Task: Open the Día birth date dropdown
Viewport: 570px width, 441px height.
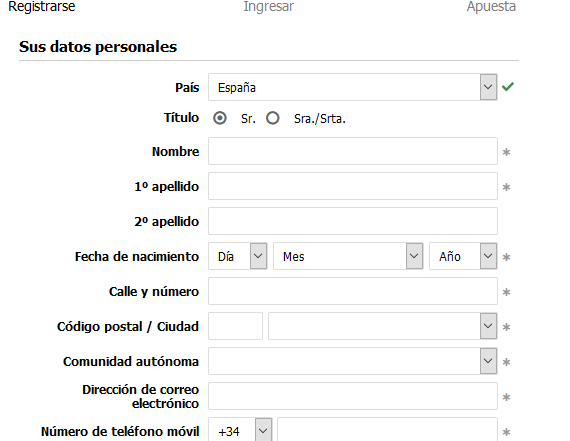Action: point(238,256)
